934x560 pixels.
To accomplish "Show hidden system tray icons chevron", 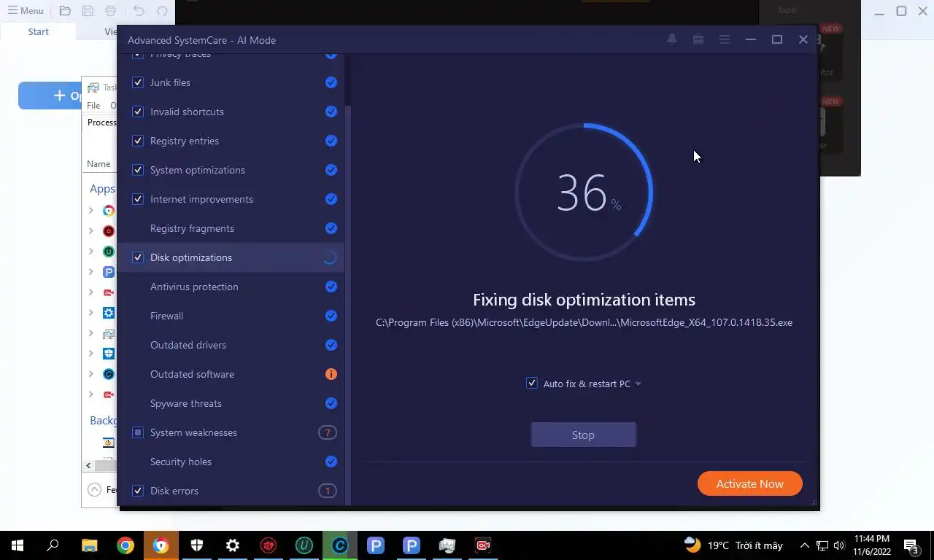I will pyautogui.click(x=805, y=545).
